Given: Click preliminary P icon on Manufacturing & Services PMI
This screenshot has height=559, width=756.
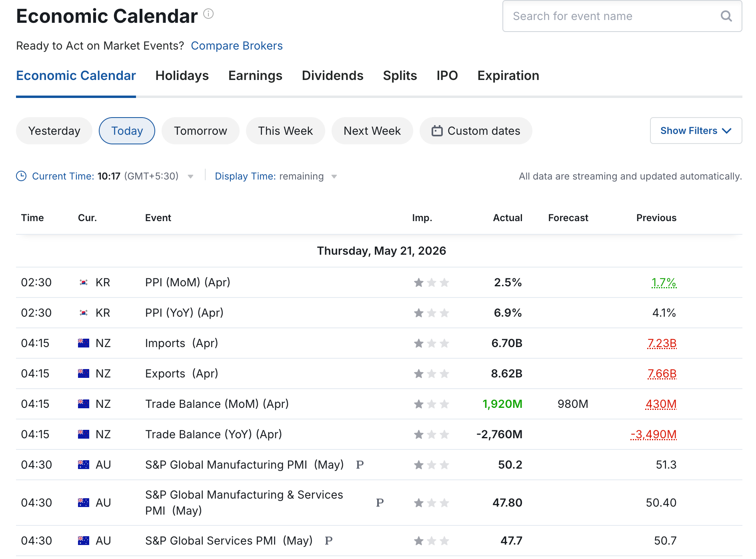Looking at the screenshot, I should tap(380, 503).
